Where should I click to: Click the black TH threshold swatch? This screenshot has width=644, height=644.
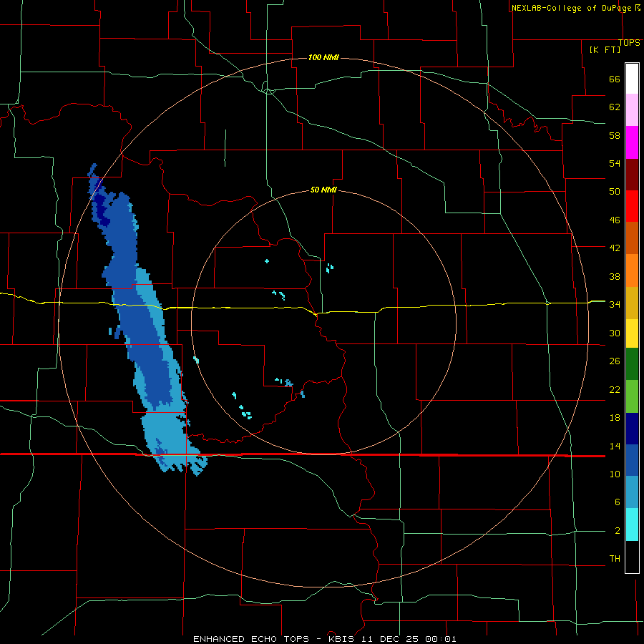point(632,557)
